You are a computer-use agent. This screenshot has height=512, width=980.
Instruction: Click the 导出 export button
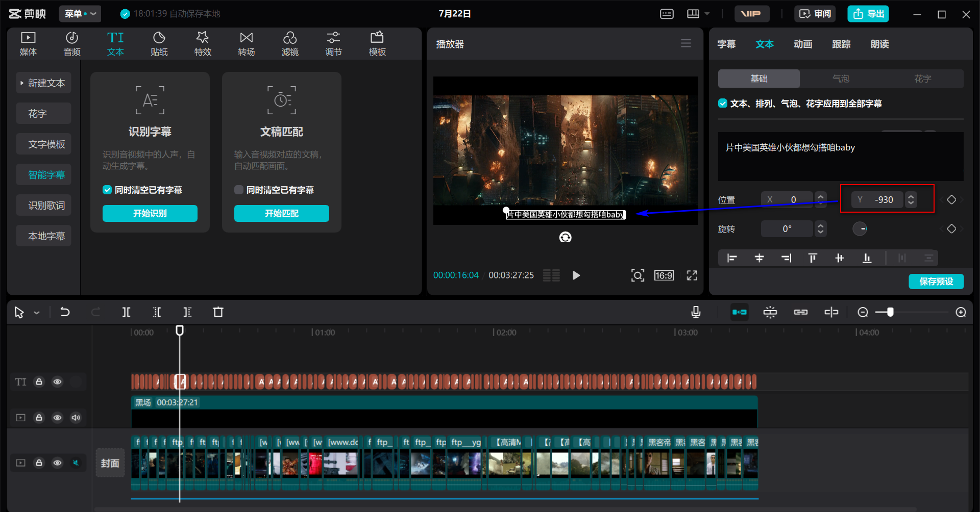868,14
